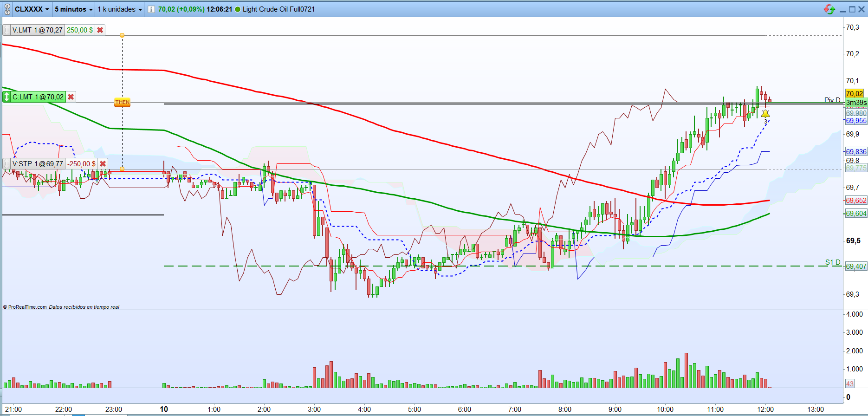Click the volume value tag 43
The image size is (868, 416).
click(850, 383)
